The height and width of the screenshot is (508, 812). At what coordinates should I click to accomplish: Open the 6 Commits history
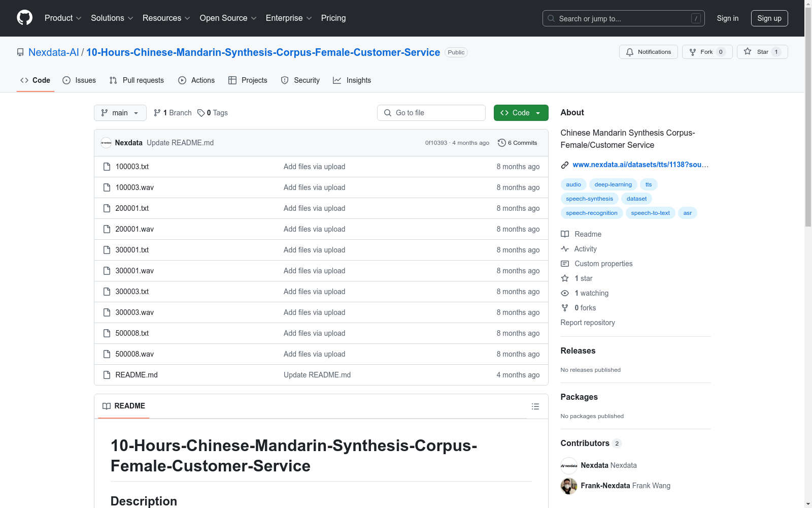coord(518,143)
